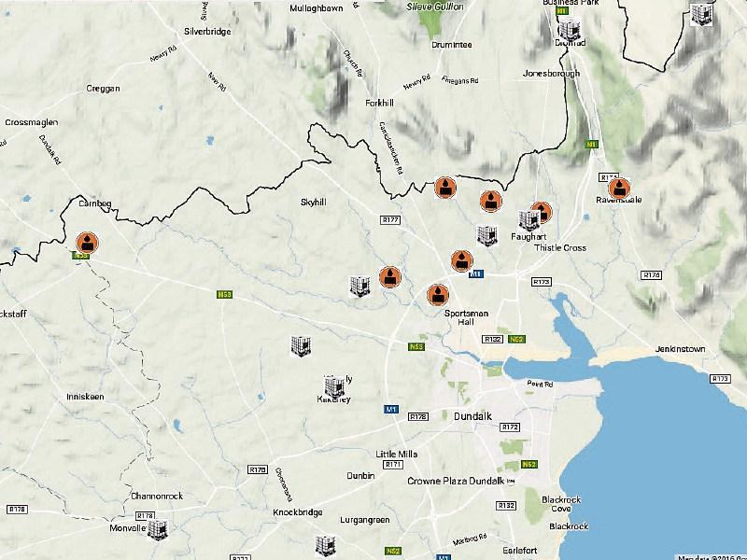Image resolution: width=747 pixels, height=560 pixels.
Task: Click the Inniskeen place name
Action: [85, 397]
